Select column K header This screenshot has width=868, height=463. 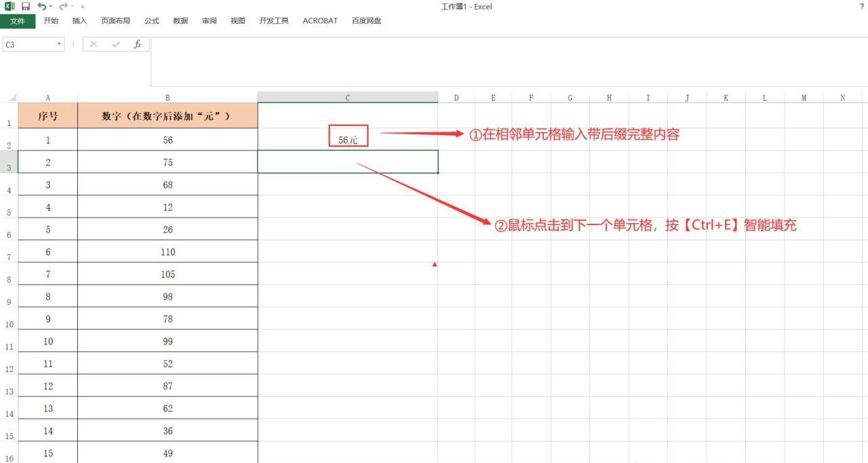point(726,98)
